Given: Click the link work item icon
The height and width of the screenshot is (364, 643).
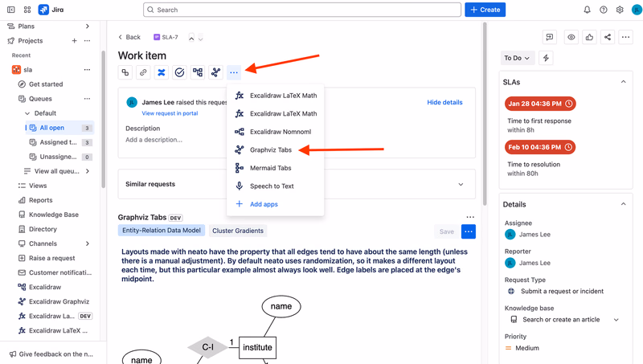Looking at the screenshot, I should click(x=143, y=72).
